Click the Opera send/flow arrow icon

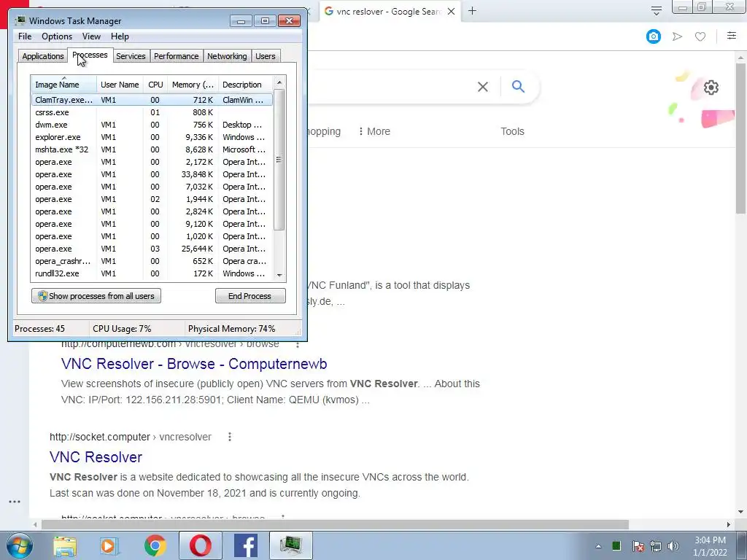click(x=677, y=36)
